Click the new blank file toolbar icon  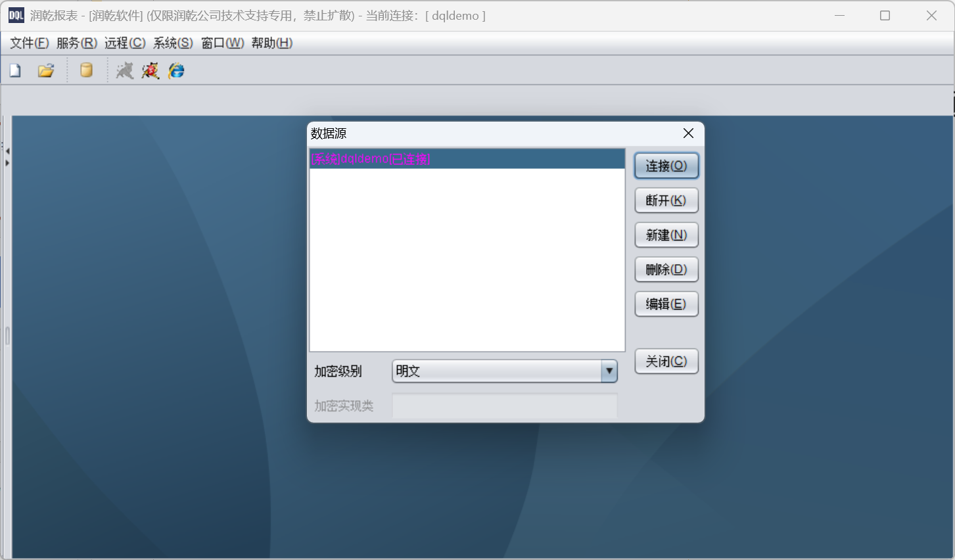[x=15, y=70]
